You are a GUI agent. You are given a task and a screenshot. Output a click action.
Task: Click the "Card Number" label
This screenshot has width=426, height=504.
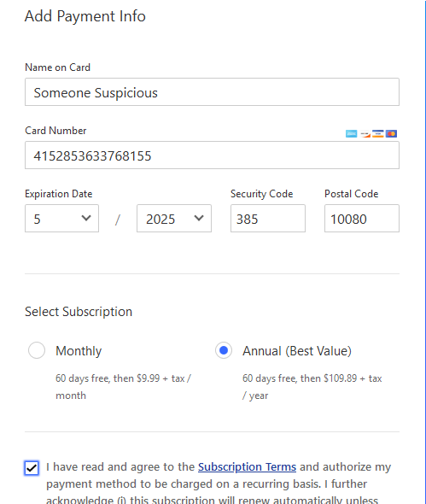(x=55, y=131)
